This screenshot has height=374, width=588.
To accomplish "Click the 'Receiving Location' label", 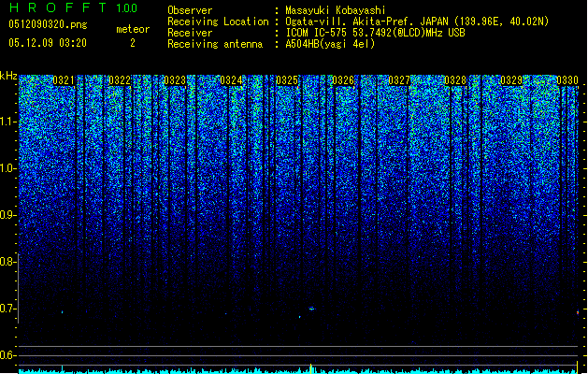I will (x=218, y=22).
